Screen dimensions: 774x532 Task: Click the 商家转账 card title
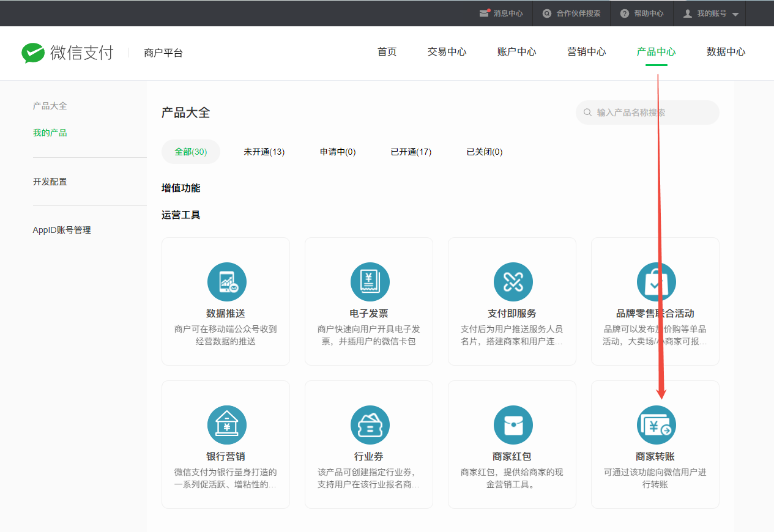pyautogui.click(x=655, y=457)
